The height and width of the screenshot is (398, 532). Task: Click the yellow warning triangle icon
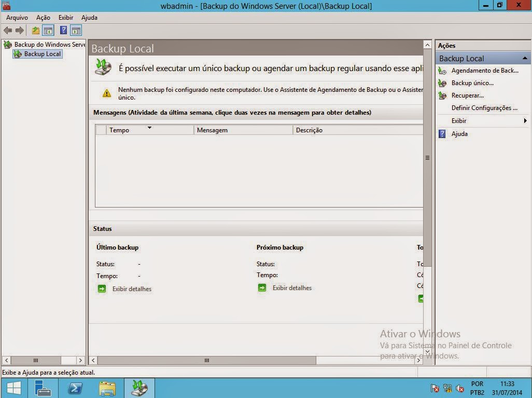pyautogui.click(x=106, y=93)
